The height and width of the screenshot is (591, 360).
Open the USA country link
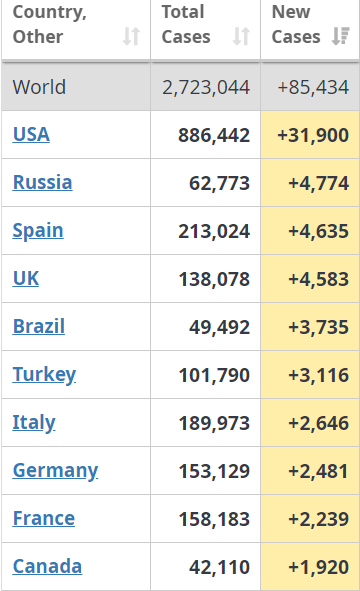tap(31, 135)
